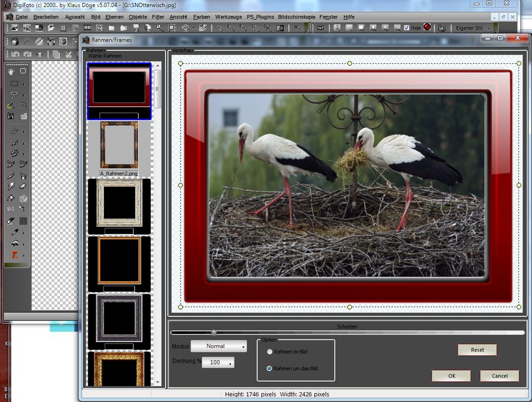Select 'Rahmen im Bild' radio option
The width and height of the screenshot is (532, 402).
(x=270, y=352)
